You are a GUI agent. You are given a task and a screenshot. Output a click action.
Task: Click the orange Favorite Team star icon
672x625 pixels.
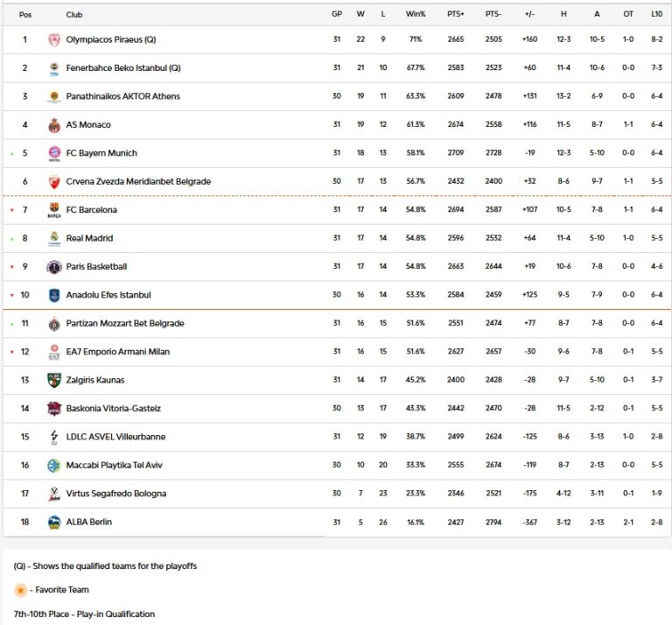(x=20, y=590)
